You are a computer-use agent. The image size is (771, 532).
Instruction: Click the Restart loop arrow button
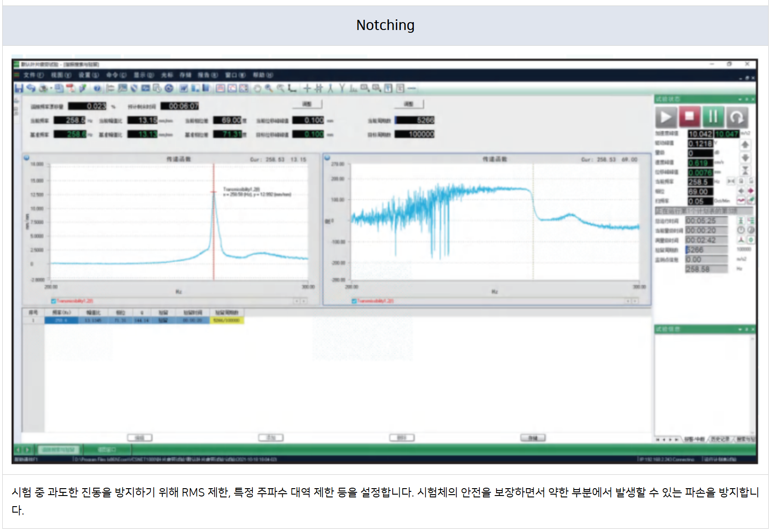click(x=737, y=117)
